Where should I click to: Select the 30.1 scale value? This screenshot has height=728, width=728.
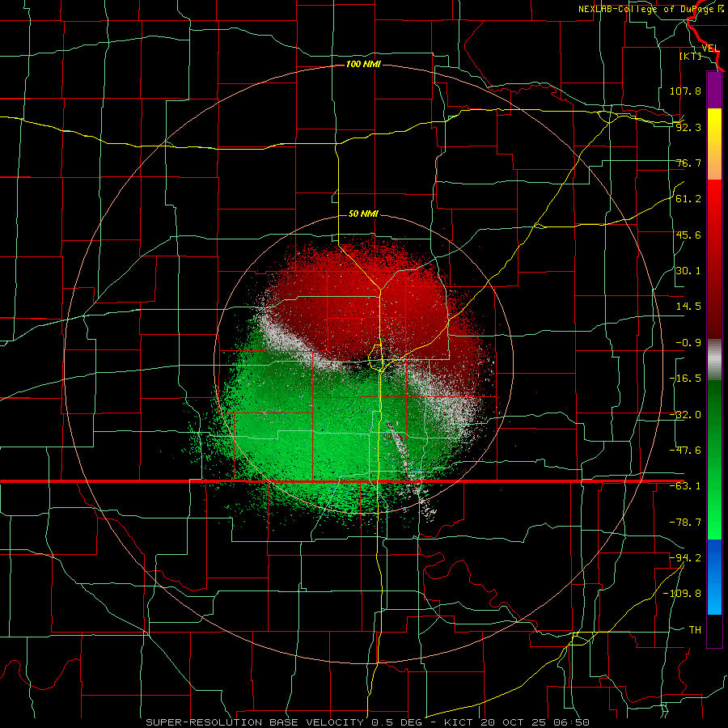tap(688, 271)
